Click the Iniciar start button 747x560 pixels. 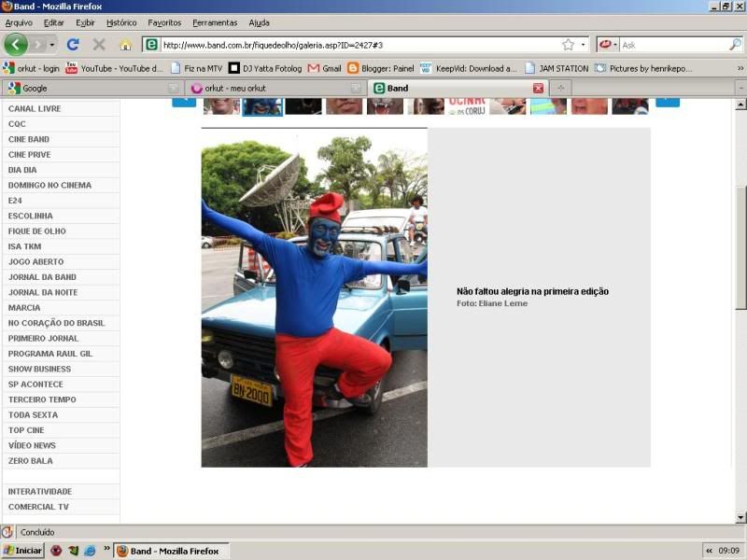point(22,551)
